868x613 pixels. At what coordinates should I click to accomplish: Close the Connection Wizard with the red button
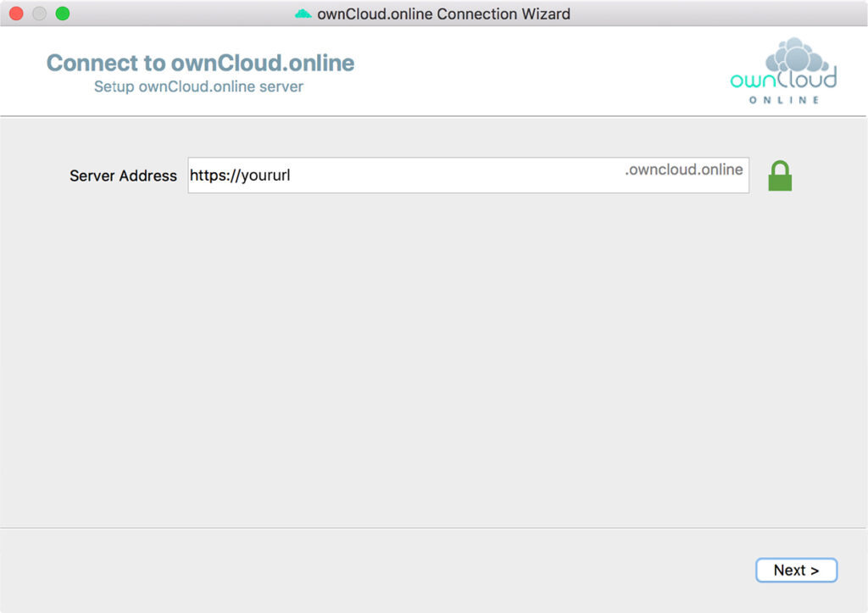[x=15, y=14]
